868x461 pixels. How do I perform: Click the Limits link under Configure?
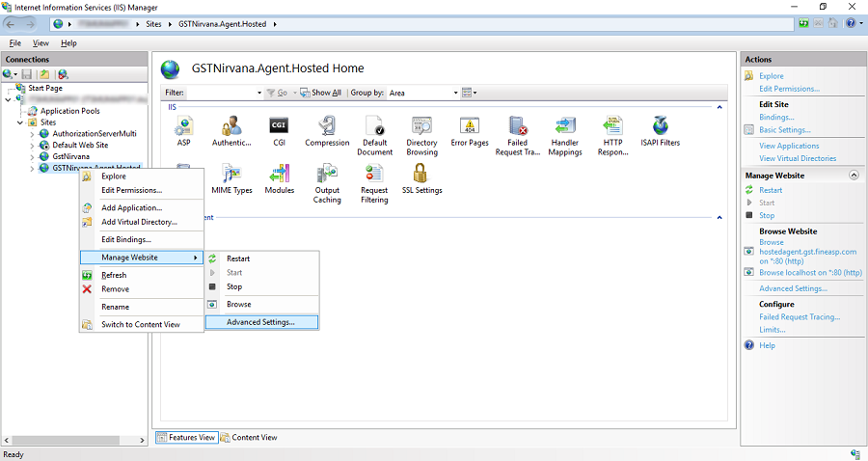click(773, 330)
